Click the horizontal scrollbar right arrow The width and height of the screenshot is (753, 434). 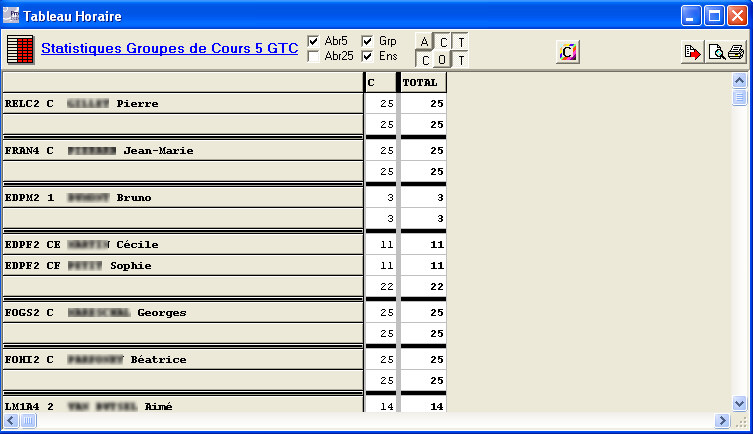tap(726, 422)
